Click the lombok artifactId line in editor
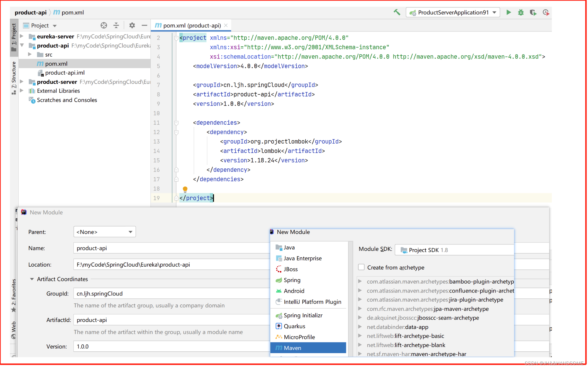The height and width of the screenshot is (368, 588). (x=272, y=151)
